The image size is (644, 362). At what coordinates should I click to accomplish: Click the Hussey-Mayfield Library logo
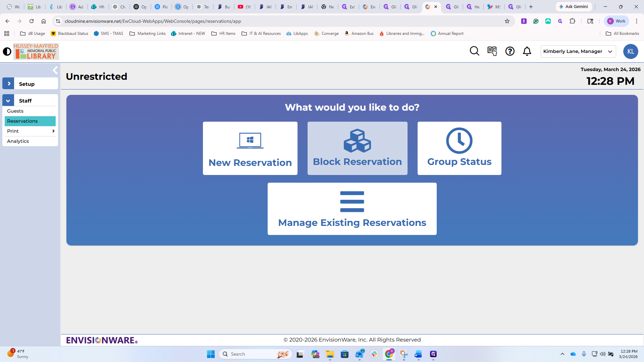[x=36, y=51]
